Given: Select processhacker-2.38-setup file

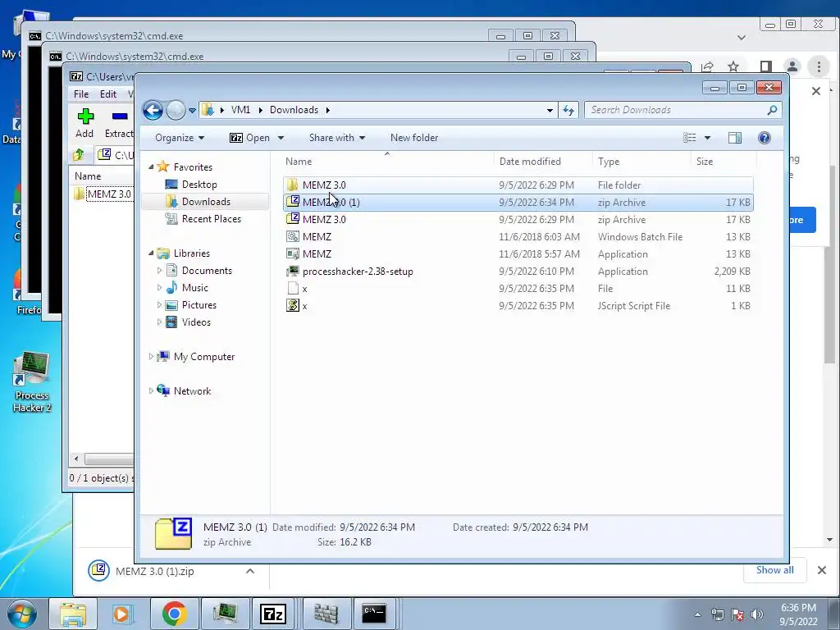Looking at the screenshot, I should tap(518, 271).
